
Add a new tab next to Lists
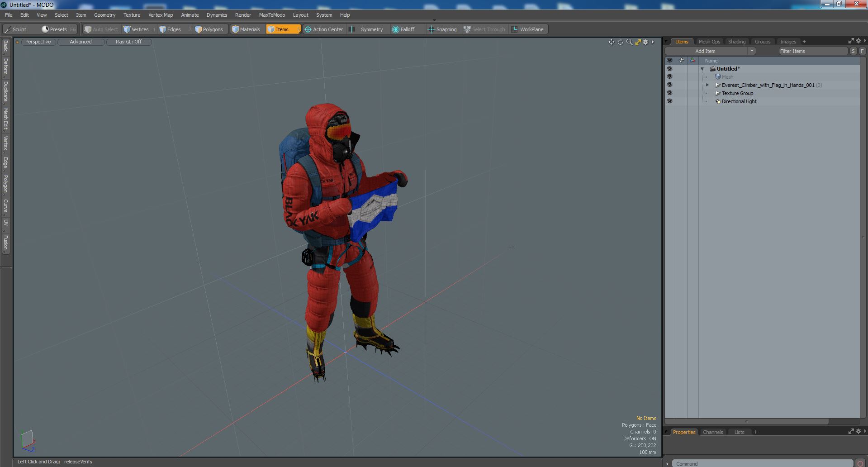coord(755,432)
